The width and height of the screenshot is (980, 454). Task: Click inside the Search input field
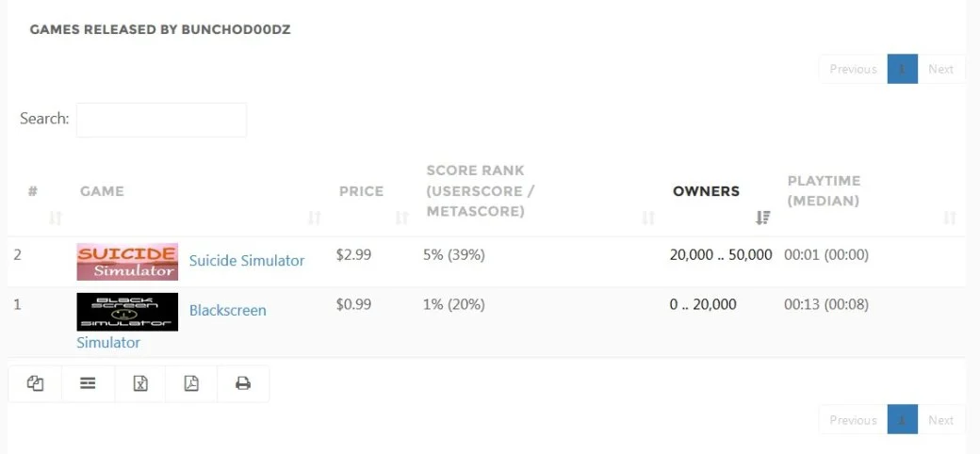161,120
